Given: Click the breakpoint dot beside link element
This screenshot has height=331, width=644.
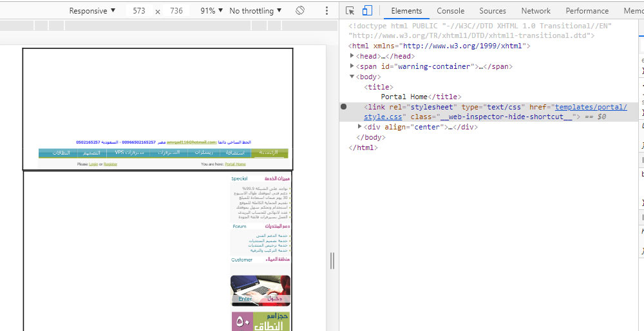Looking at the screenshot, I should pos(344,107).
